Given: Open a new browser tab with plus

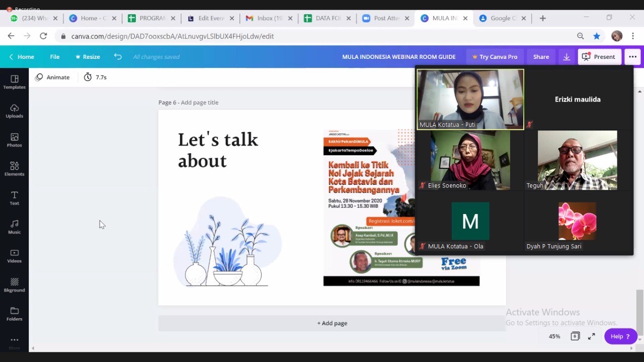Looking at the screenshot, I should 542,18.
